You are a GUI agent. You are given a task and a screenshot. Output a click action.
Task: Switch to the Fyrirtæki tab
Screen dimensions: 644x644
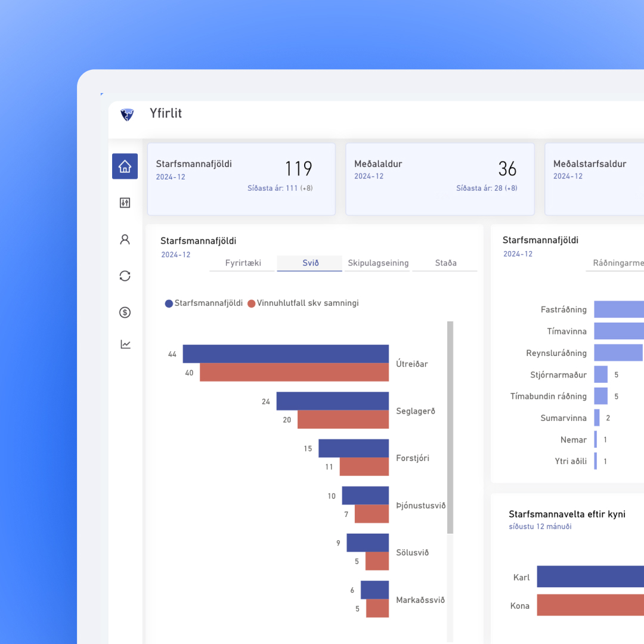point(242,263)
